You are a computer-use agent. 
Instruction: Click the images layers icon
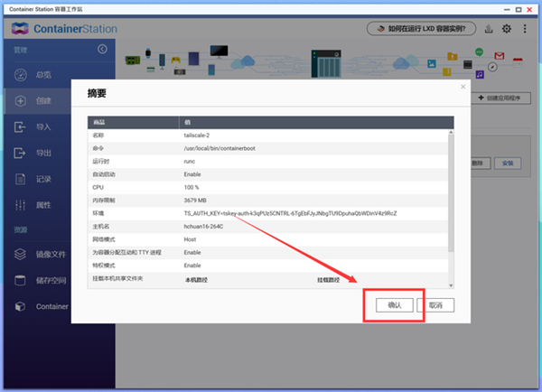[x=20, y=255]
